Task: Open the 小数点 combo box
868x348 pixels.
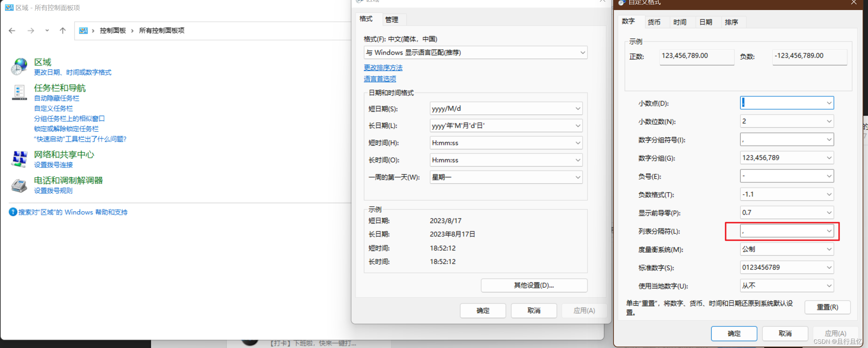Action: point(787,103)
